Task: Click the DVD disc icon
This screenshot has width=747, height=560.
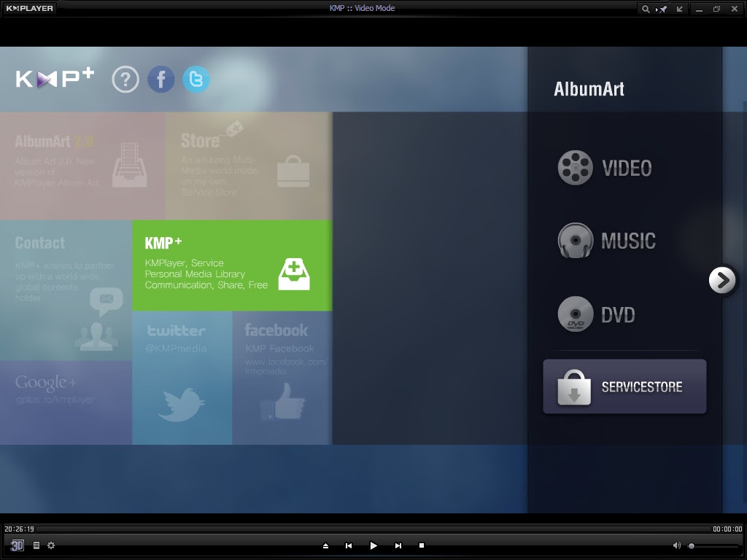Action: [x=576, y=314]
